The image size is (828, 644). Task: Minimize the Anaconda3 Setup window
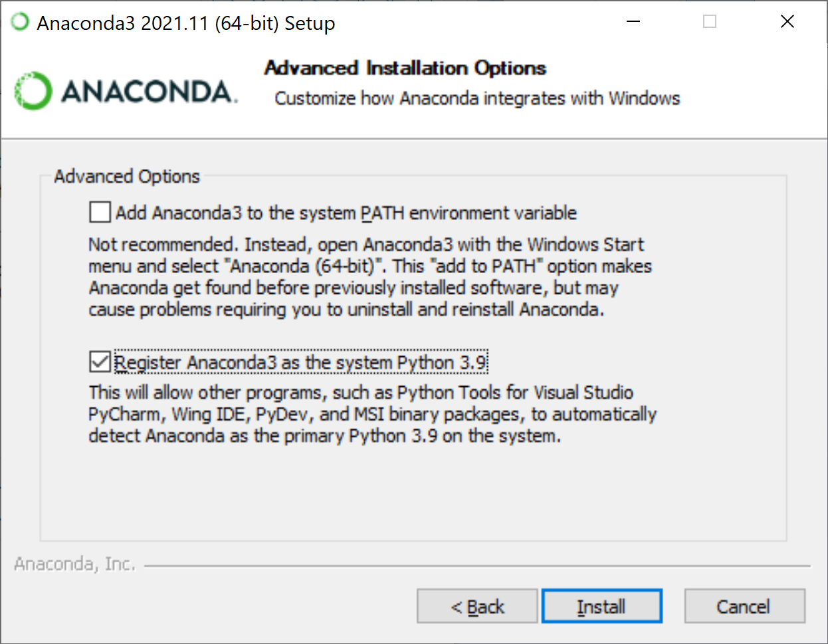(633, 22)
